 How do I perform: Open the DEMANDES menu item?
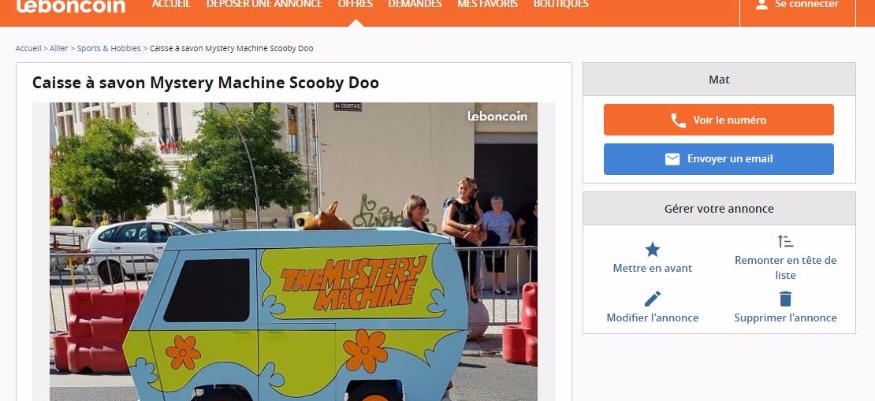pos(415,4)
